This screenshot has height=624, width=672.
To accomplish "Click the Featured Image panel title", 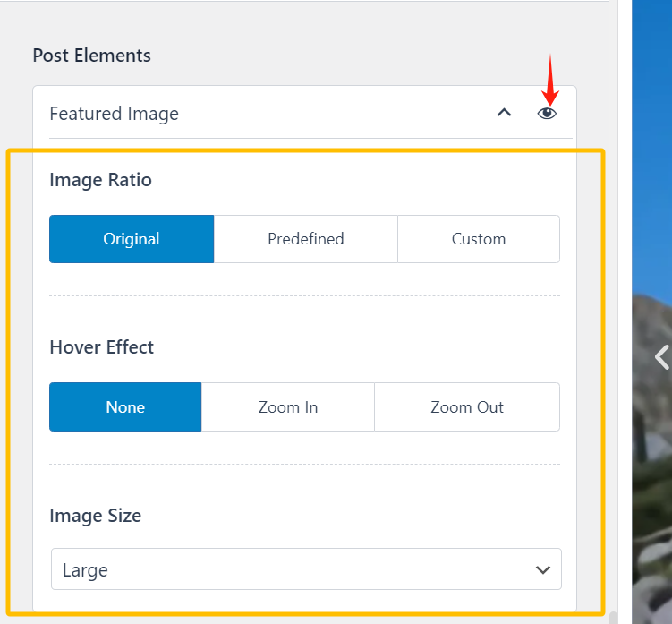I will 115,114.
